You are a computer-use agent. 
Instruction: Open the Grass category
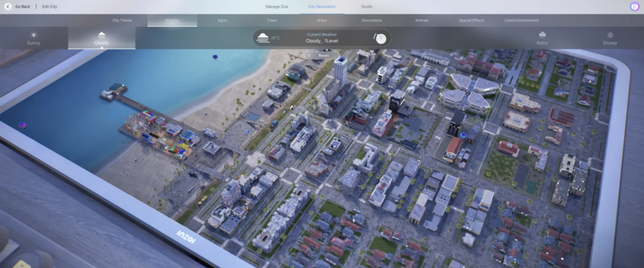coord(321,20)
